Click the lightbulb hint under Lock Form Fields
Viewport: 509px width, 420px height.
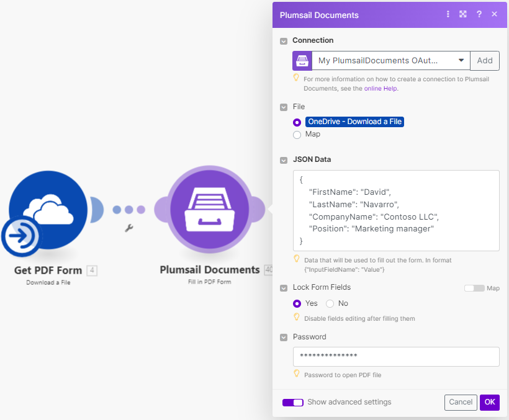[296, 317]
